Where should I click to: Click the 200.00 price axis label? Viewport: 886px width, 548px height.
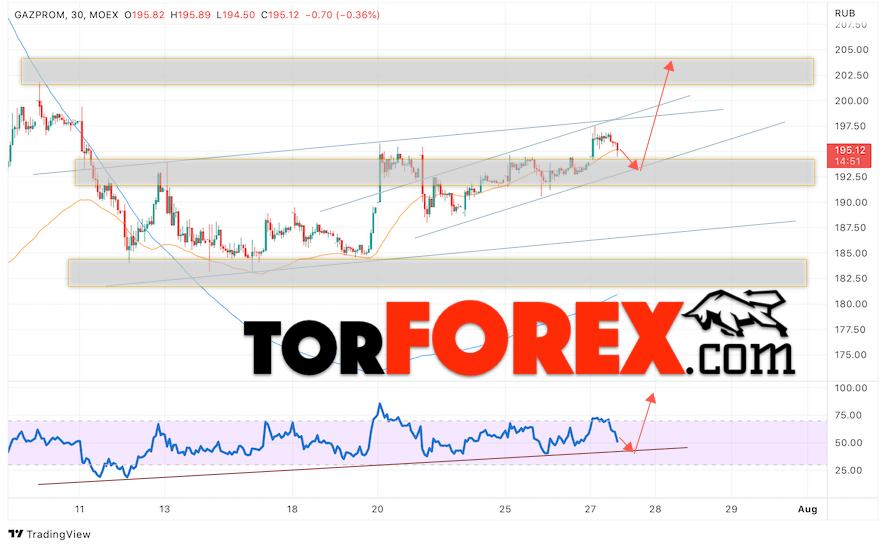click(851, 101)
